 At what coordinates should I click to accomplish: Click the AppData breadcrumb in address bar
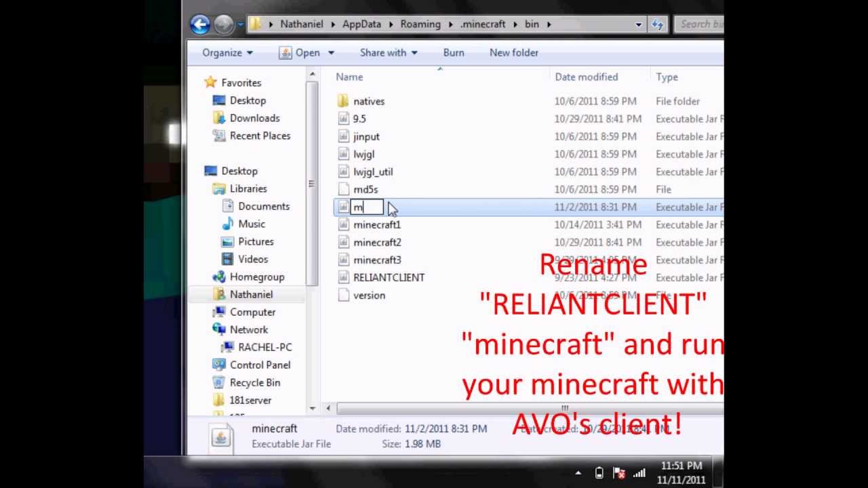(361, 24)
